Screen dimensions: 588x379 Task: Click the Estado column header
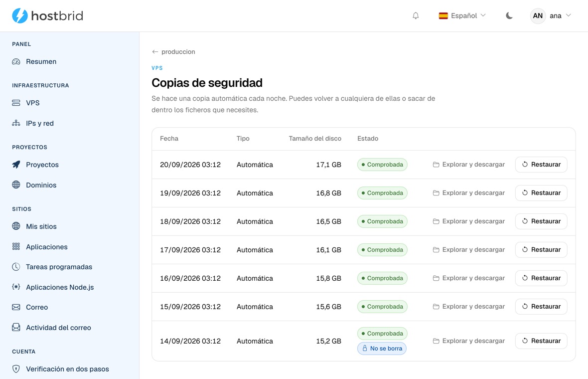pos(368,139)
